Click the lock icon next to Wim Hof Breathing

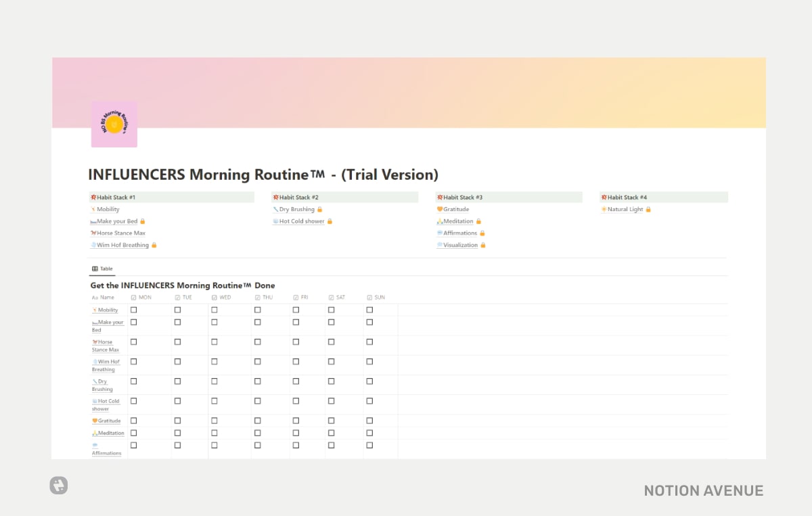click(x=154, y=245)
